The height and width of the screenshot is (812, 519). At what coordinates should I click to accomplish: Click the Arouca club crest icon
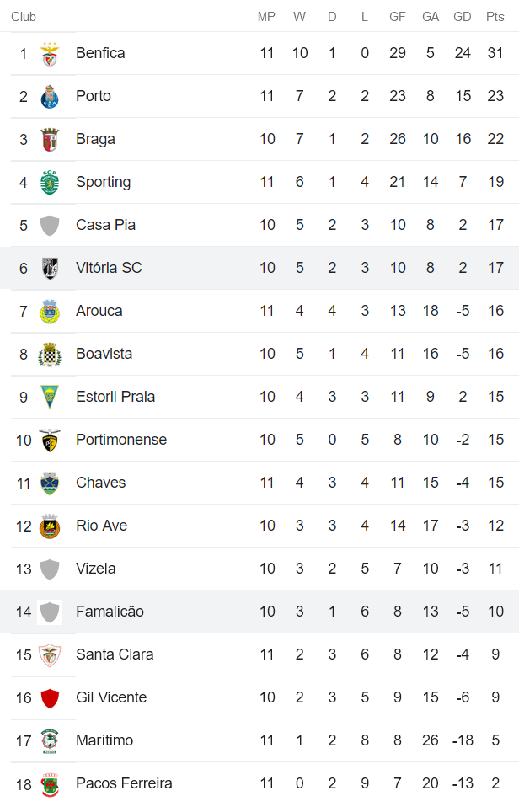(50, 312)
